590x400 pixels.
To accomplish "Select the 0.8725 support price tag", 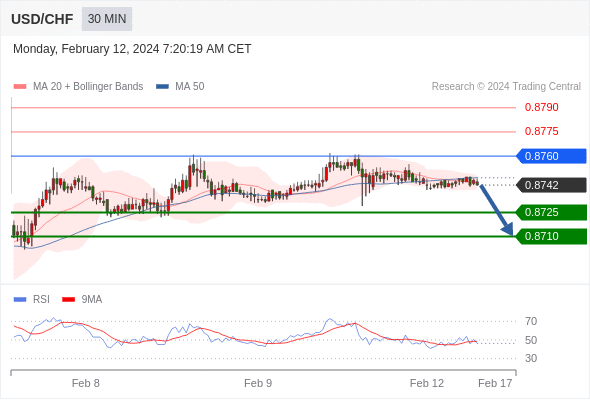I will (x=551, y=212).
